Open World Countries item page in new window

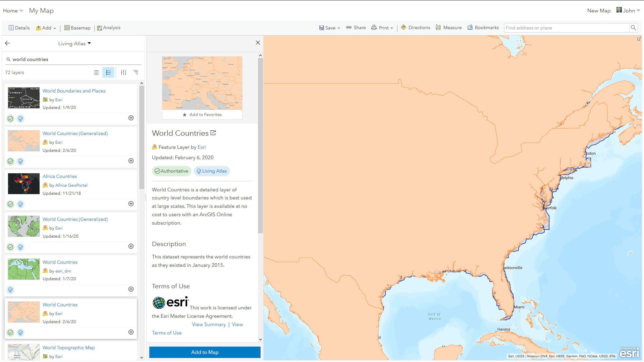[x=213, y=133]
